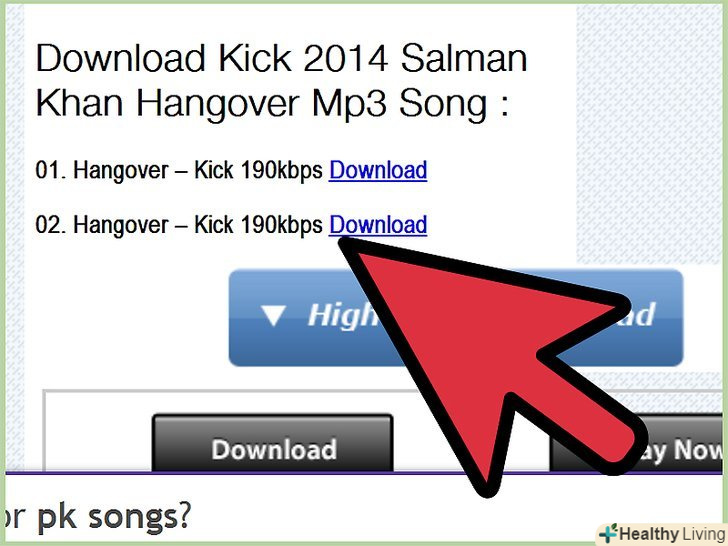Click the patterned strip on the left edge
The height and width of the screenshot is (546, 728).
click(15, 232)
